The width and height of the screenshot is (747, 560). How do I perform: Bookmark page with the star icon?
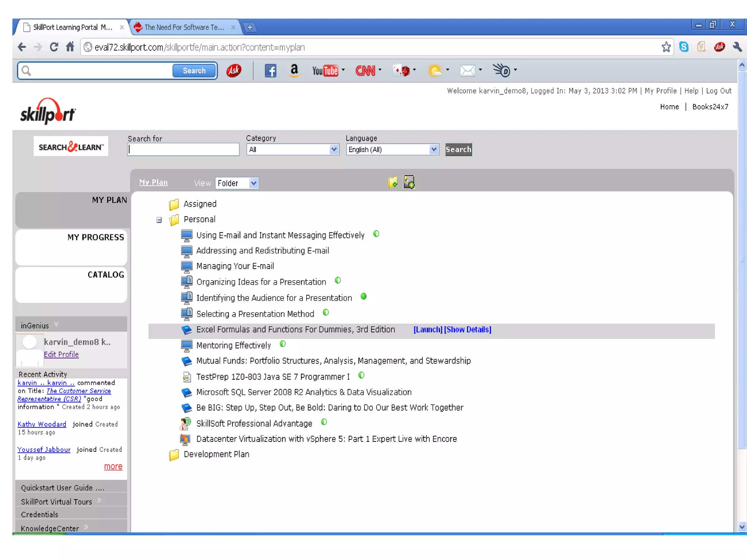[666, 47]
